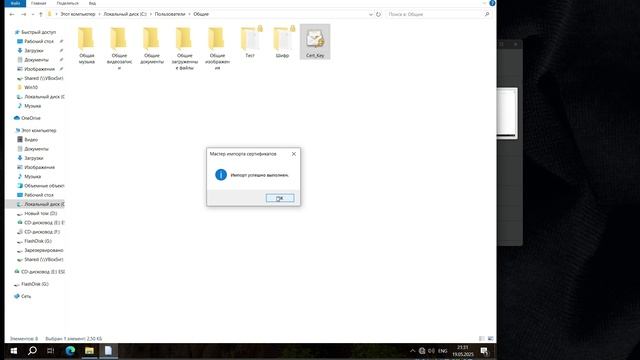Open the recent locations dropdown arrow
The image size is (640, 360).
pyautogui.click(x=33, y=14)
